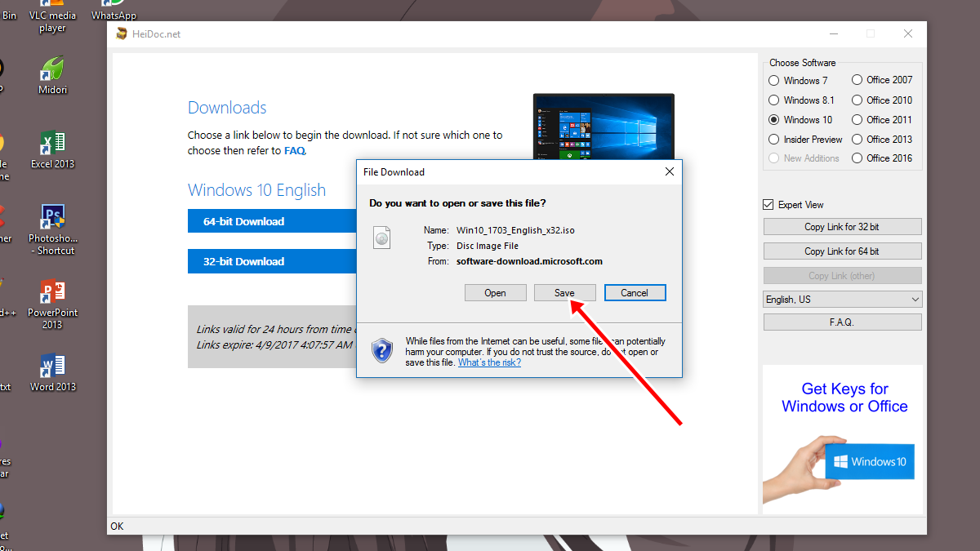Click Cancel in the File Download dialog
980x551 pixels.
[x=635, y=293]
